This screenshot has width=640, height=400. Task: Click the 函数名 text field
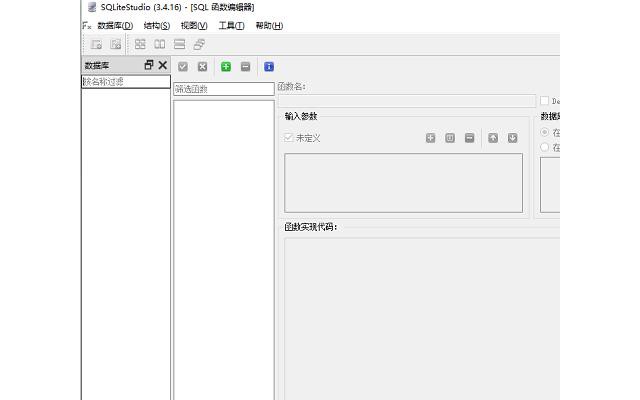(x=407, y=101)
